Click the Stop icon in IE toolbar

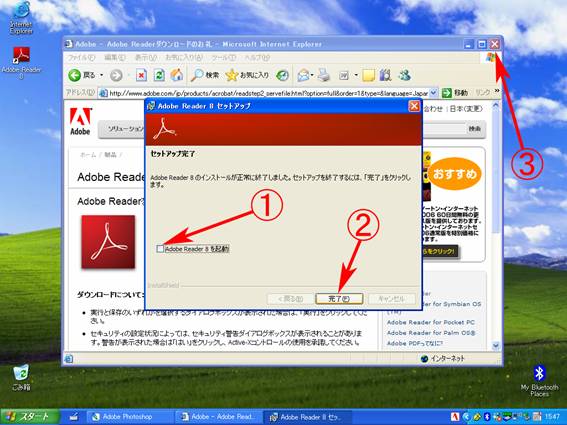pos(141,75)
